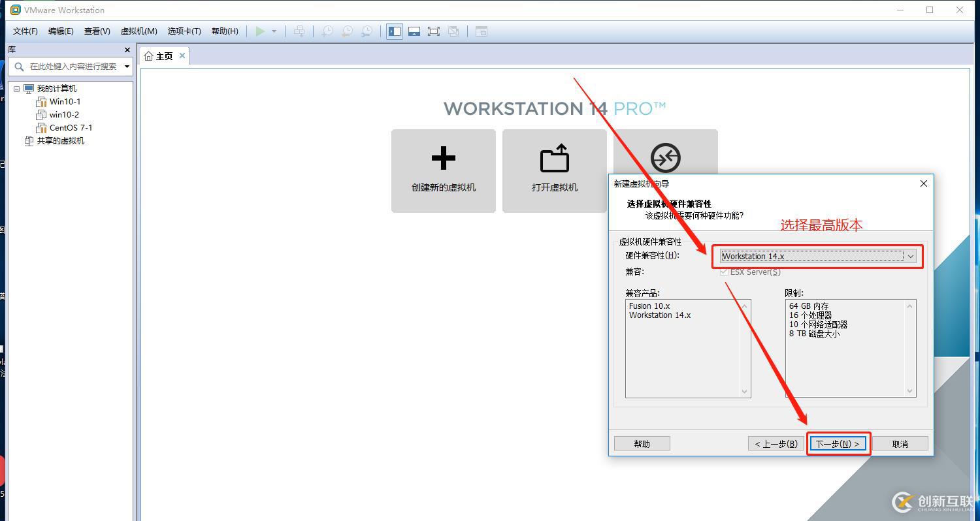The height and width of the screenshot is (521, 980).
Task: Select the Win10-1 virtual machine
Action: pos(65,102)
